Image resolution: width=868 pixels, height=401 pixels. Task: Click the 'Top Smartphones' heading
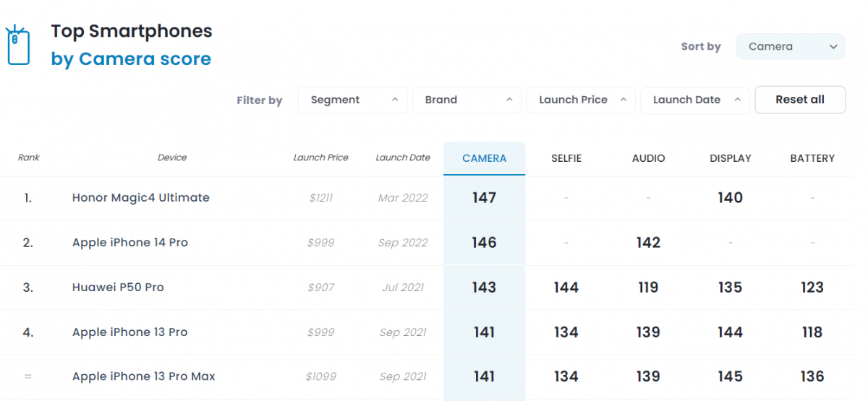[132, 32]
